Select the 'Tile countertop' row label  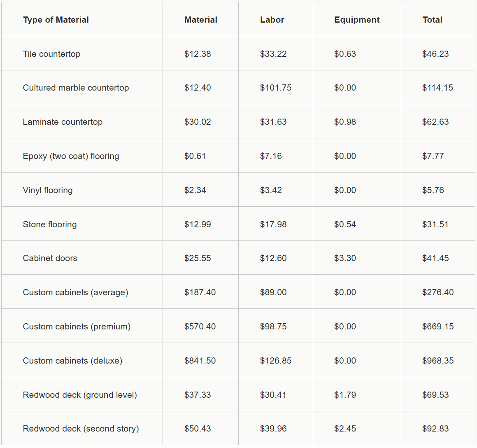click(52, 54)
